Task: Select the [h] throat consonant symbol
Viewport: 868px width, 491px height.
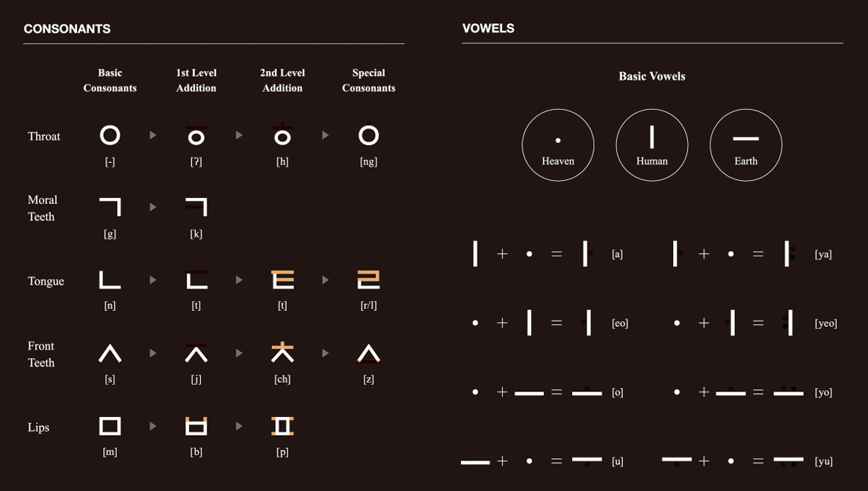Action: [282, 136]
